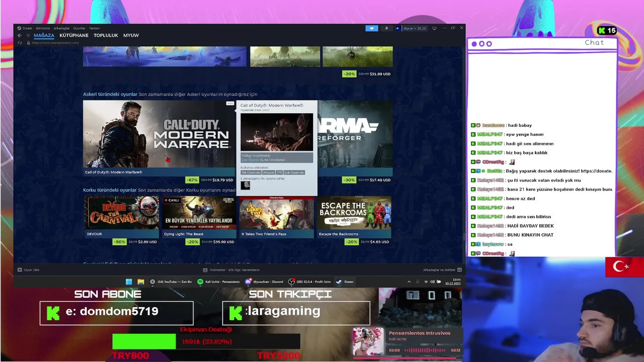
Task: Open Korku türündeki oyunlar section heading
Action: (x=110, y=190)
